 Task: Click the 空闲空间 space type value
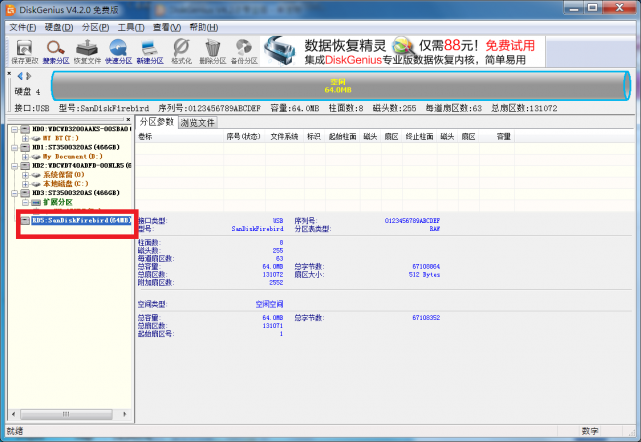click(269, 304)
